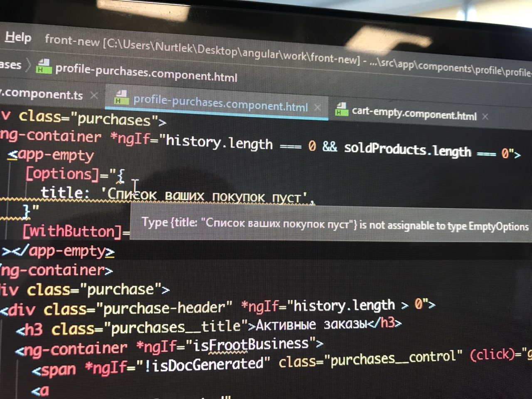Click the "history.length > 0" condition
Screen dimensions: 532x399
coord(358,305)
